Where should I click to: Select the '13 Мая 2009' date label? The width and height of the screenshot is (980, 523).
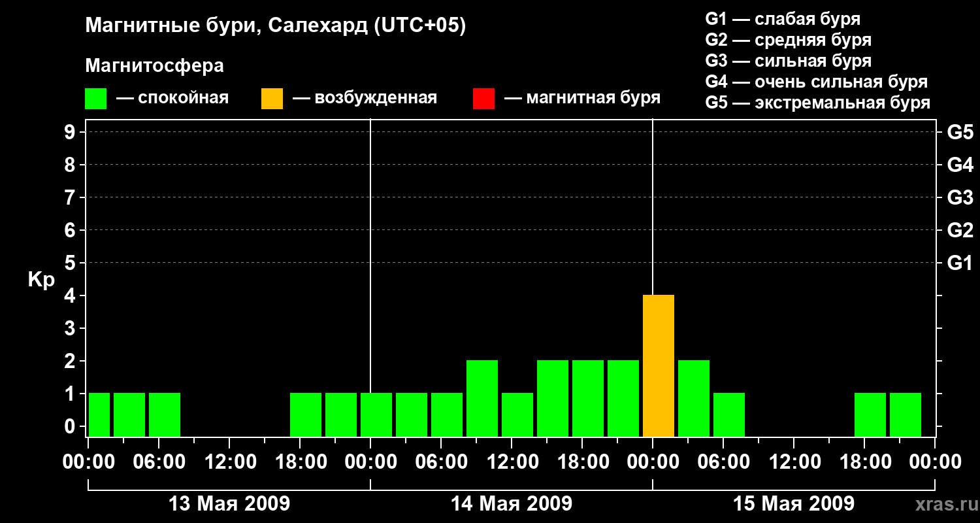(x=229, y=504)
